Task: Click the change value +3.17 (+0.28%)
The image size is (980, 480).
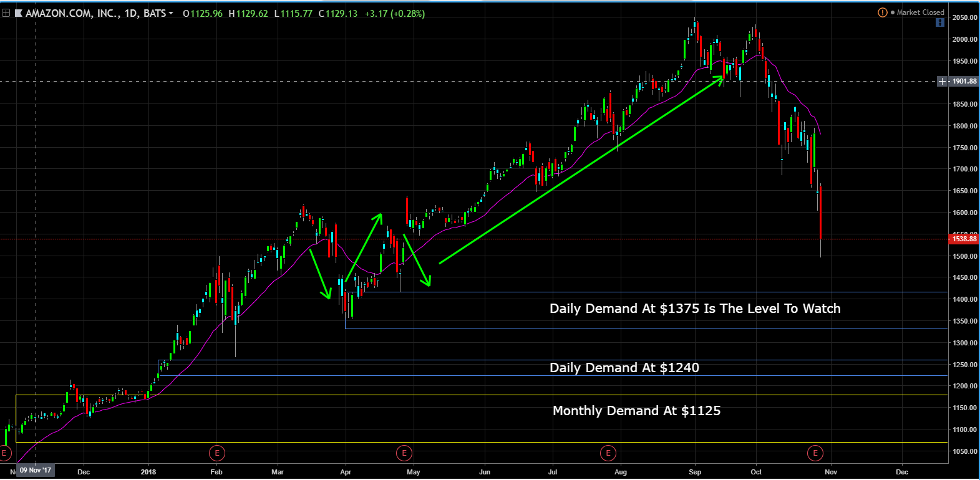Action: point(395,13)
